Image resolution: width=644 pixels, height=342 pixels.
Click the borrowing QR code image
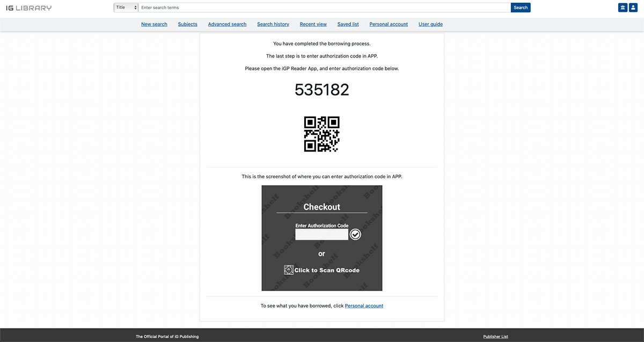(322, 134)
